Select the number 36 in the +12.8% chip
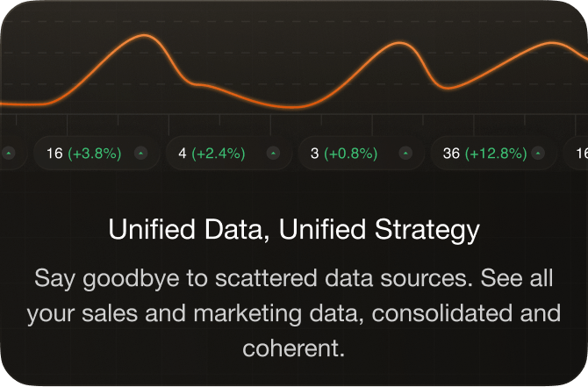588x387 pixels. (x=451, y=154)
